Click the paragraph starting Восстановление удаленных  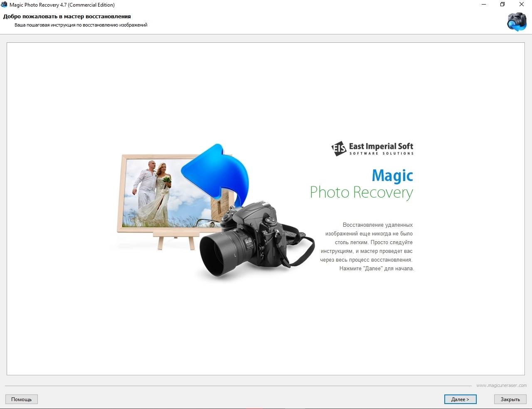pyautogui.click(x=367, y=247)
